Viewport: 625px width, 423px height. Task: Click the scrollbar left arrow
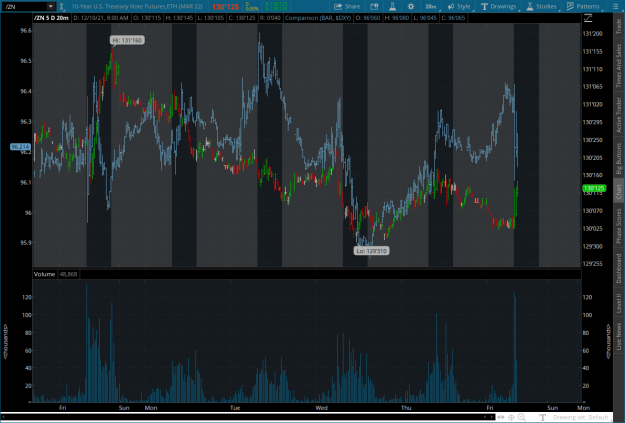485,417
